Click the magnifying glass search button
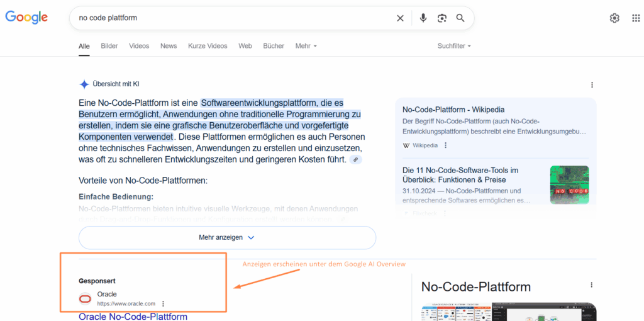Image resolution: width=644 pixels, height=321 pixels. [460, 18]
